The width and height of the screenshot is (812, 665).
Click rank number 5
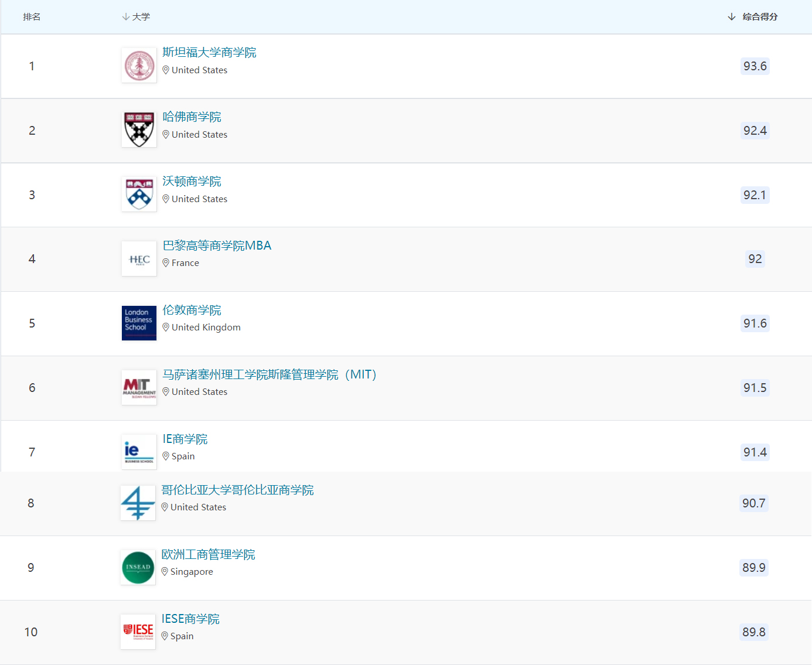point(32,323)
